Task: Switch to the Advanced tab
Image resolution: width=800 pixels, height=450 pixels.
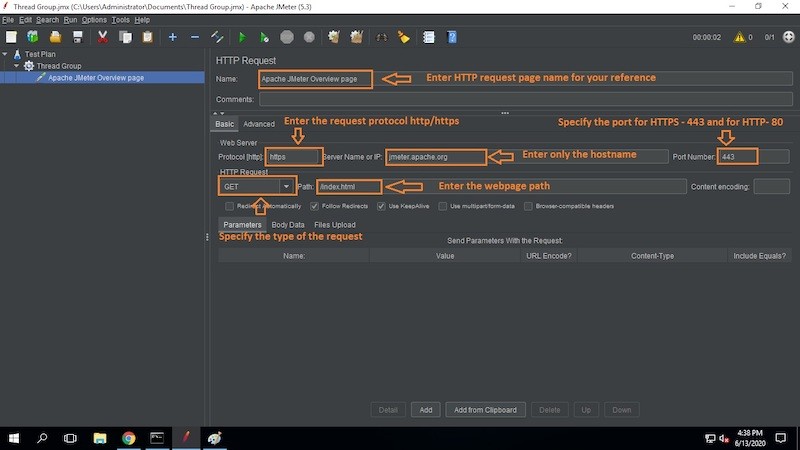Action: pos(259,124)
